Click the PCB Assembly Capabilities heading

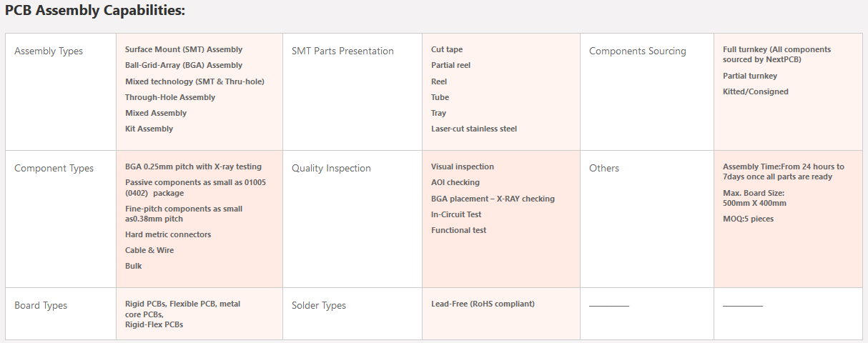(95, 11)
